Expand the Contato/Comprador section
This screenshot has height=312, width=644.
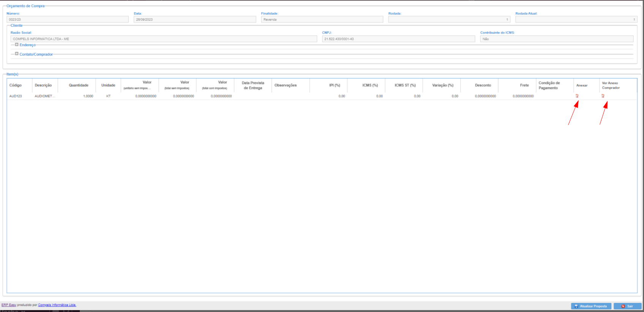(x=17, y=54)
